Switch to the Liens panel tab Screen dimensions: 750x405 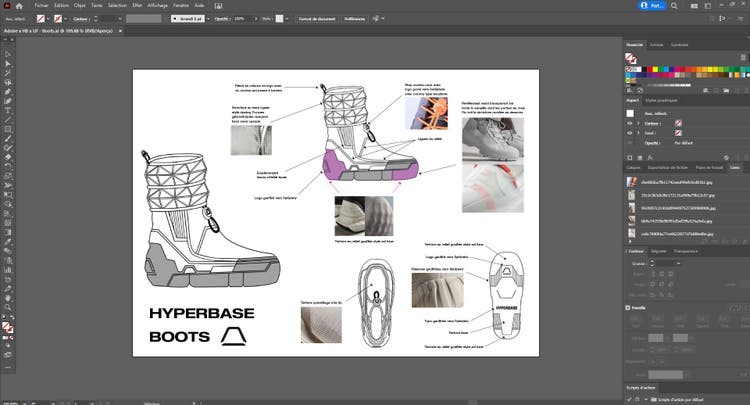coord(734,167)
